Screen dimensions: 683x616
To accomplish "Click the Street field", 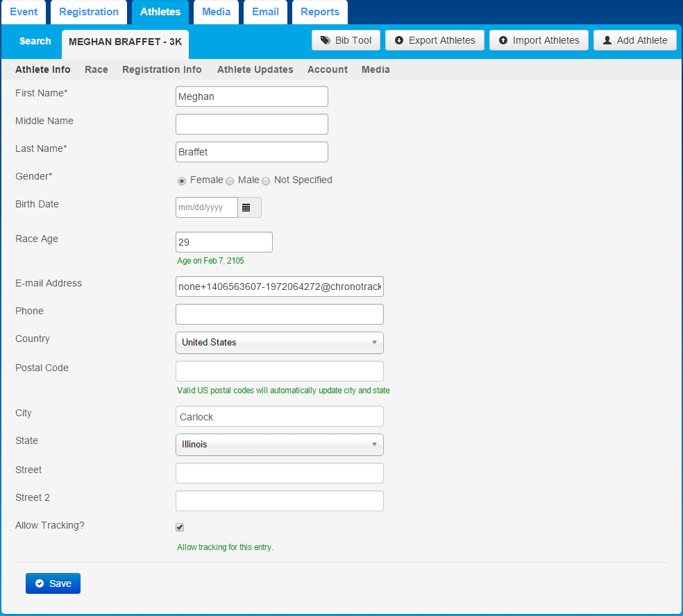I will tap(280, 473).
